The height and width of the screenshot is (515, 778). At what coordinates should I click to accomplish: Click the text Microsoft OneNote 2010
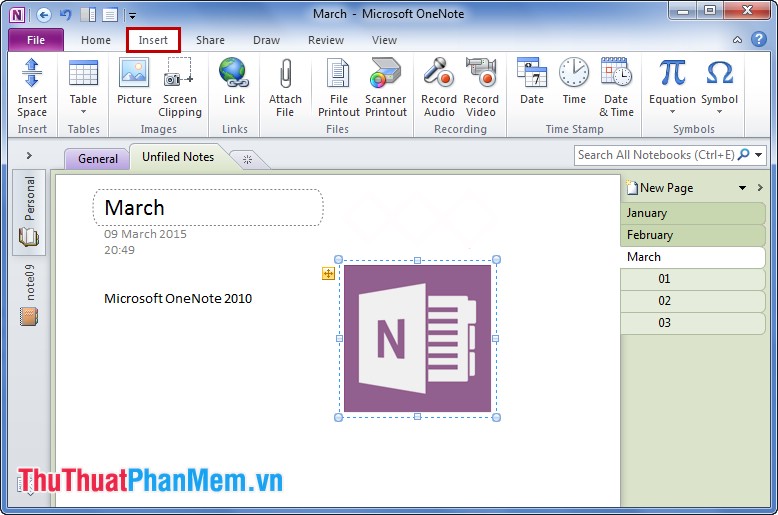(178, 298)
